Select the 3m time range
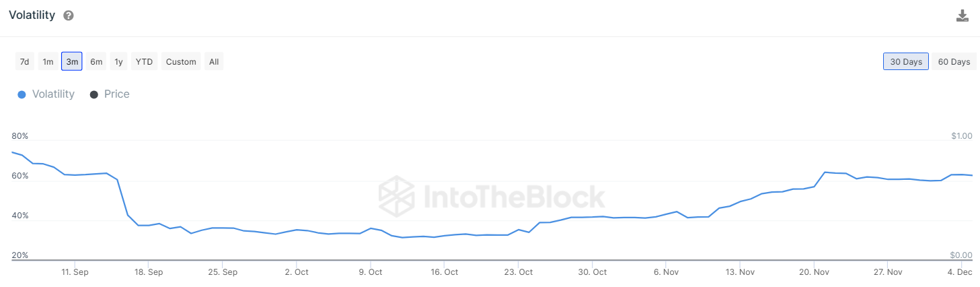Screen dimensions: 980x287 pyautogui.click(x=72, y=62)
